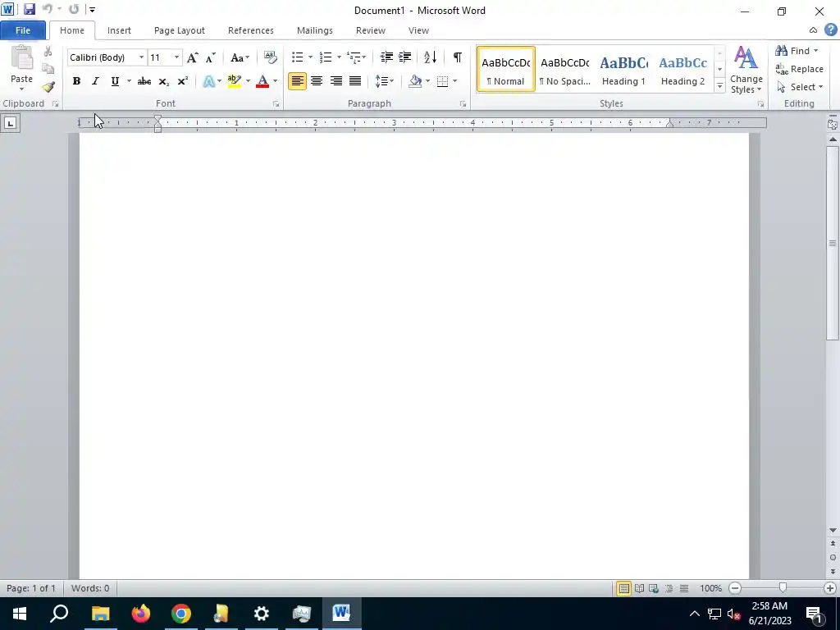Click Grow Font icon

point(192,57)
